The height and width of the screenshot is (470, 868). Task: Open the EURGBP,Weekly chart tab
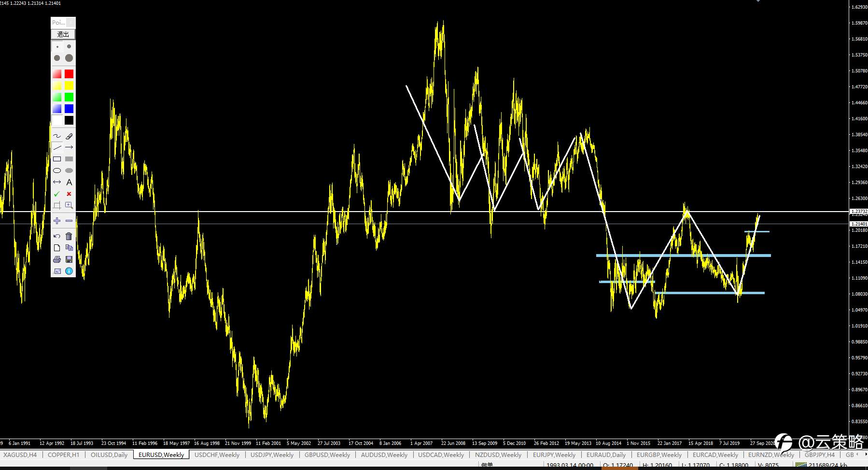(659, 455)
